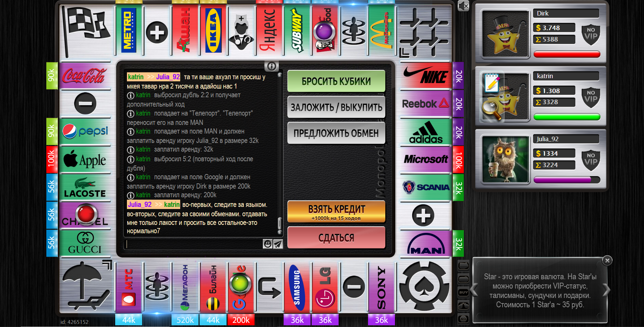Open the adidas property cell
644x327 pixels.
(x=426, y=132)
